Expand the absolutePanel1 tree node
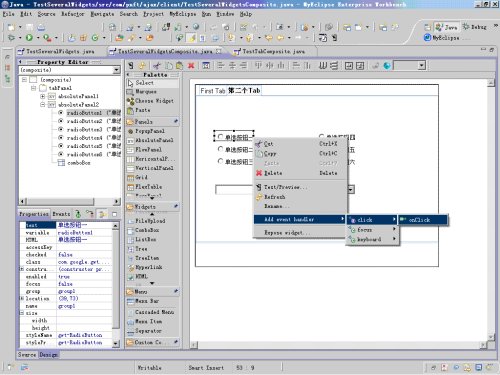Screen dimensions: 500x375 pos(42,96)
